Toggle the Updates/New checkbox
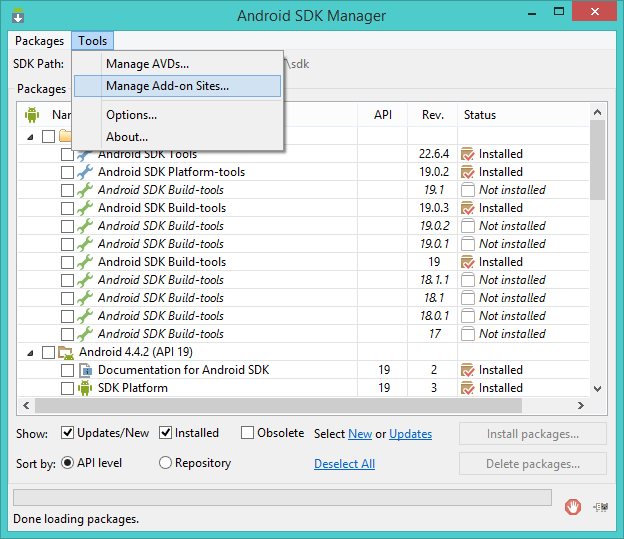 67,433
